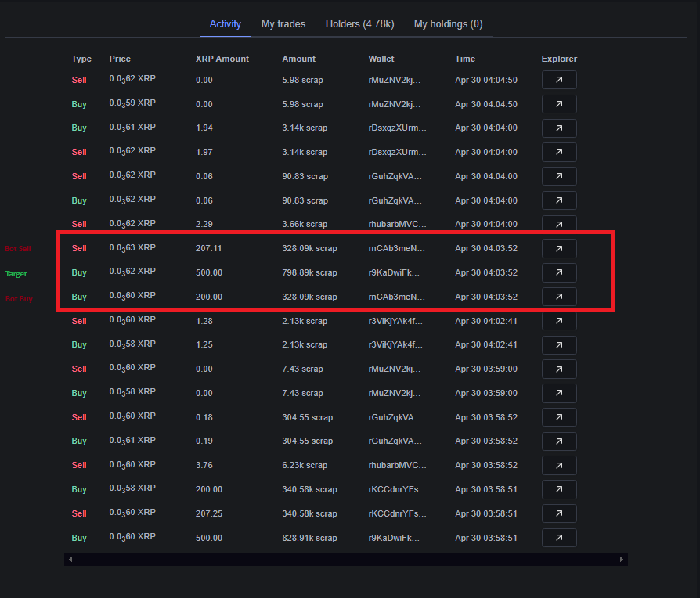Open the Holders (4.78k) tab

[x=360, y=24]
